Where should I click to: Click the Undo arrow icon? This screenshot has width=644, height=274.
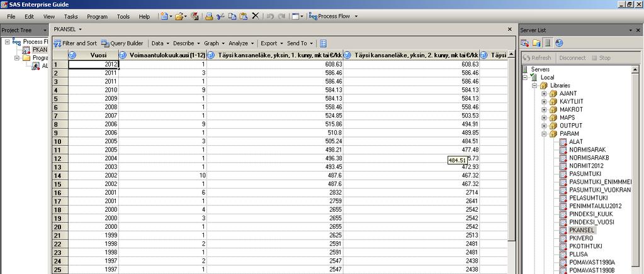(270, 16)
